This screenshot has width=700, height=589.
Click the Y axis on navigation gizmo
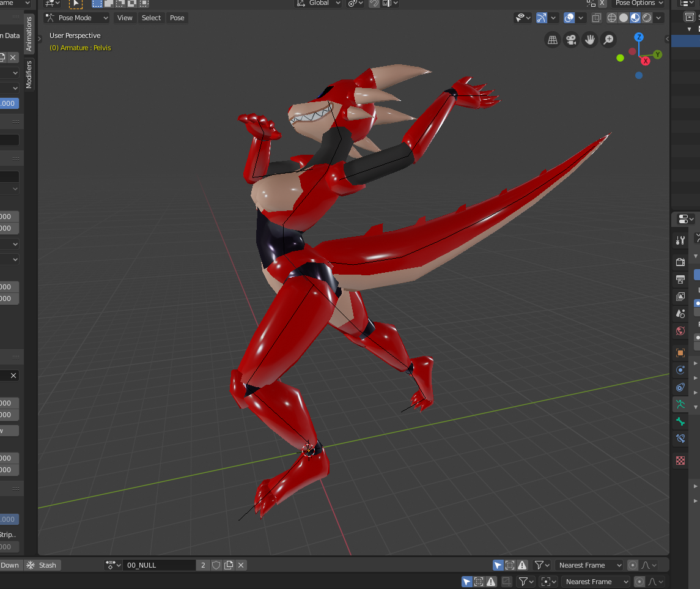tap(657, 54)
